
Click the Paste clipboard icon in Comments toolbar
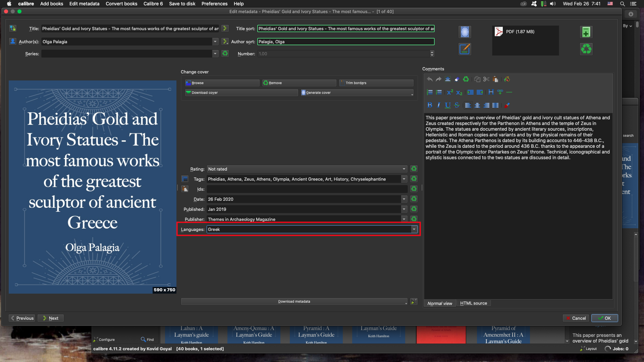tap(495, 79)
